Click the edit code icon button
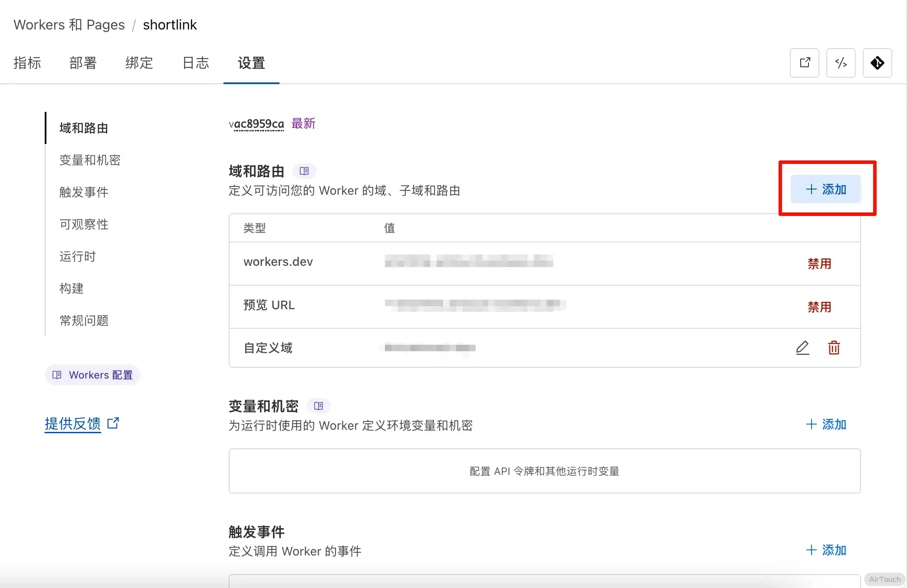This screenshot has height=588, width=907. (x=841, y=63)
